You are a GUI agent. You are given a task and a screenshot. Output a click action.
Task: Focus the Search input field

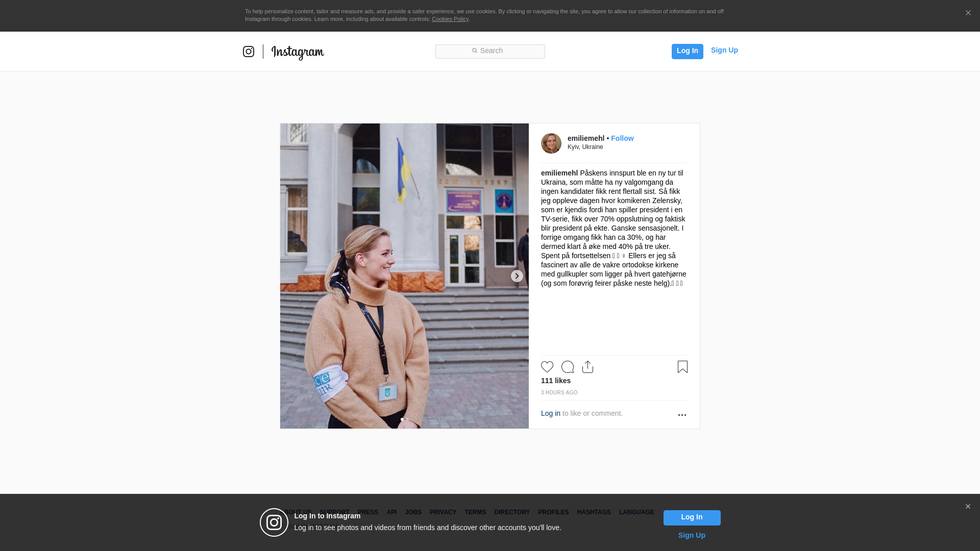click(490, 52)
